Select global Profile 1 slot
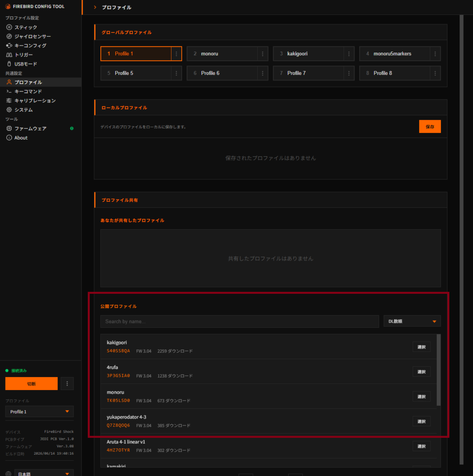 (136, 54)
